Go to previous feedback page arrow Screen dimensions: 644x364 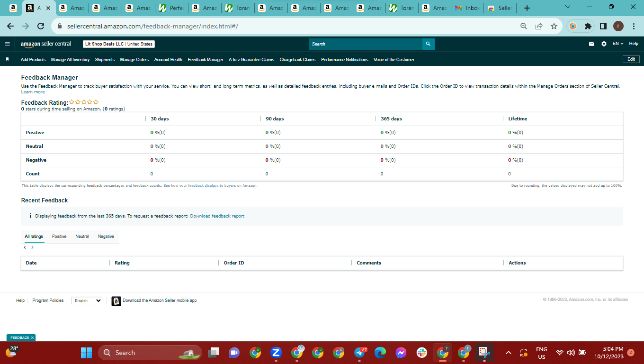(x=25, y=247)
